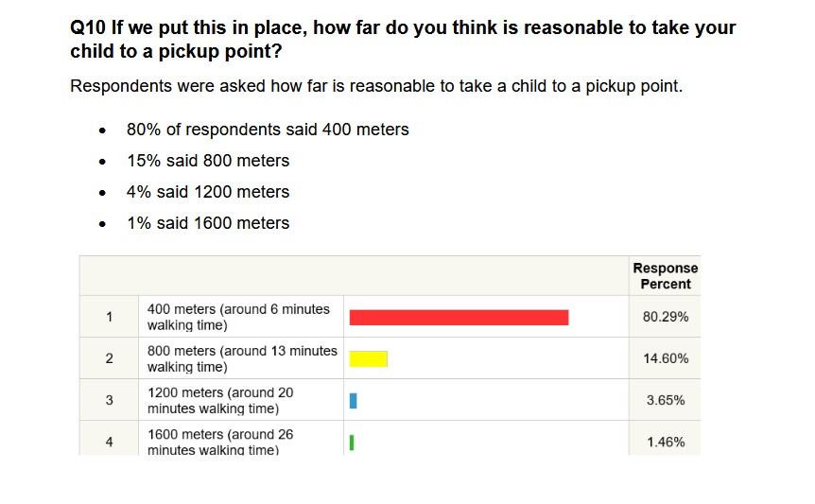The height and width of the screenshot is (504, 815).
Task: Click the 80.29% response value
Action: (665, 317)
